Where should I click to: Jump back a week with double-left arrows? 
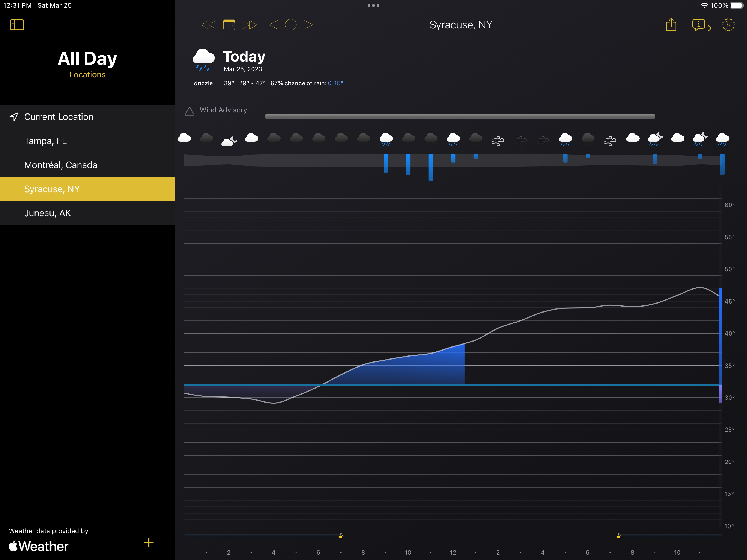pos(209,25)
